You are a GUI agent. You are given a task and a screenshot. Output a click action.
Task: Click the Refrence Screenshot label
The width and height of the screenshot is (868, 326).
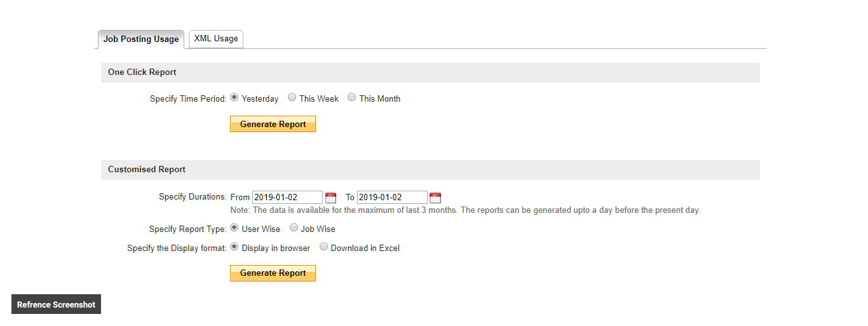click(x=56, y=304)
